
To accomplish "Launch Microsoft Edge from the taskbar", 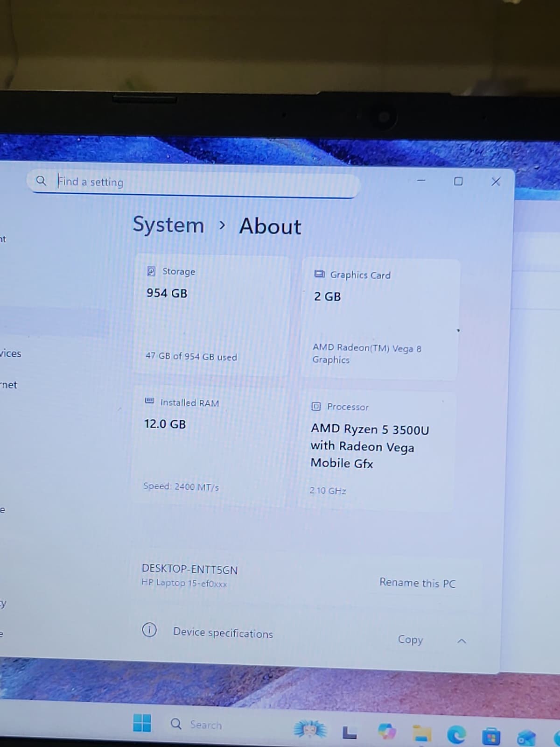I will click(456, 735).
